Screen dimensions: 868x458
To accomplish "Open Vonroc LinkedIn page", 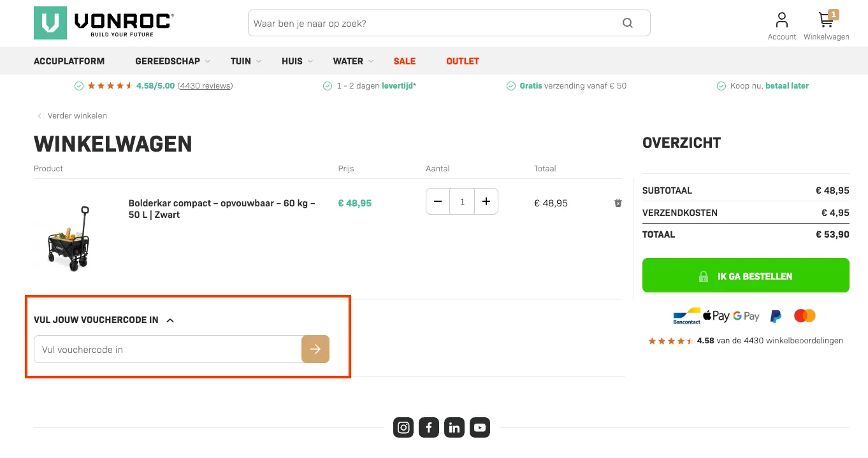I will point(454,427).
